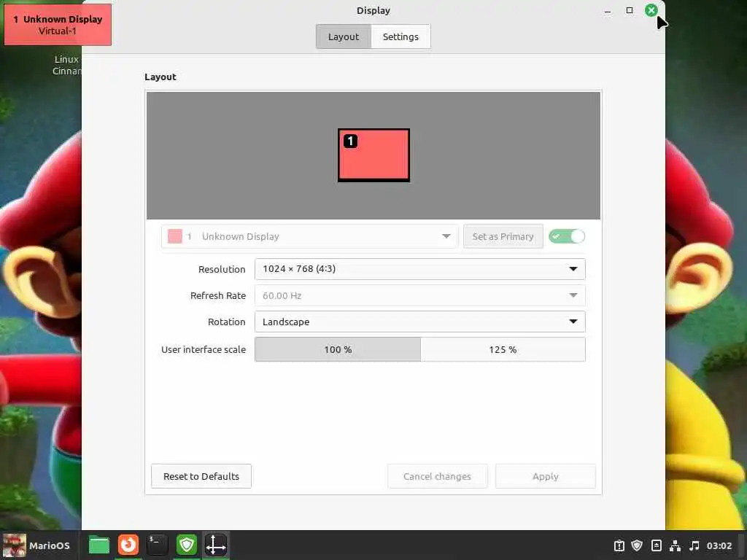Launch the Terminal from the taskbar
Image resolution: width=747 pixels, height=560 pixels.
tap(158, 545)
